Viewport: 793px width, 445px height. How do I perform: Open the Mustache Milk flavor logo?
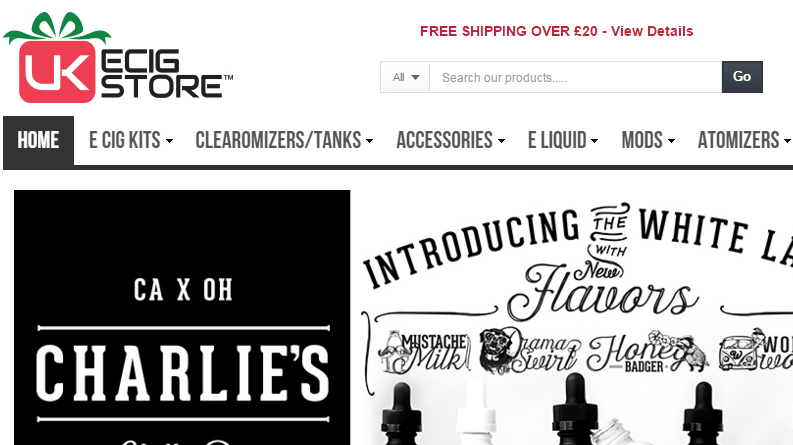coord(424,351)
